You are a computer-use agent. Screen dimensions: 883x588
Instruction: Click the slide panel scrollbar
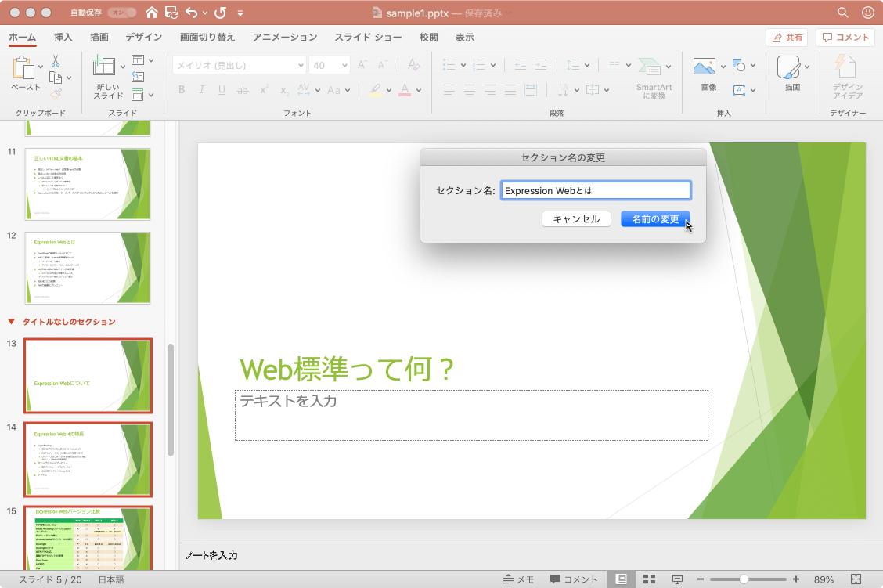coord(170,399)
